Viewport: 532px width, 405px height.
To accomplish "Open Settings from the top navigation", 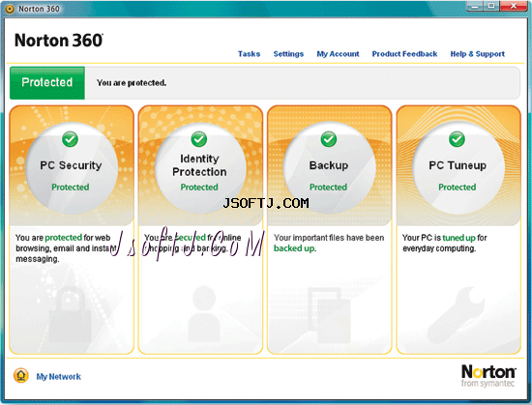I will point(288,54).
